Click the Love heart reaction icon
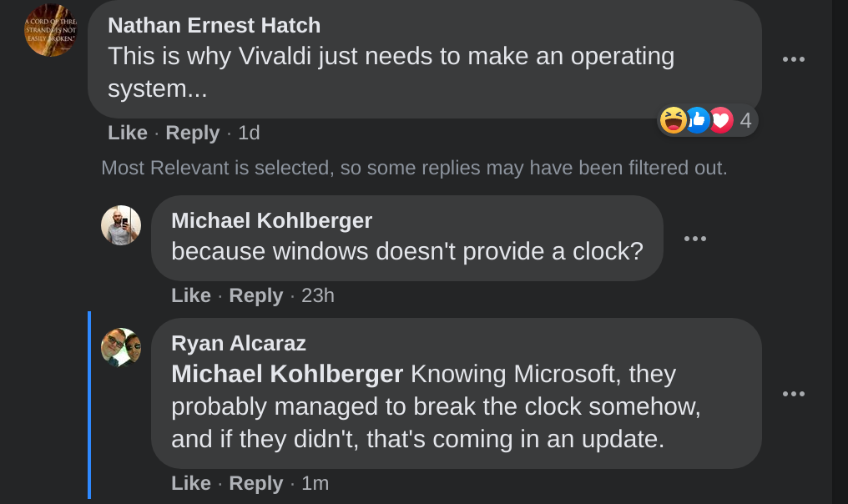Image resolution: width=848 pixels, height=504 pixels. click(x=720, y=121)
